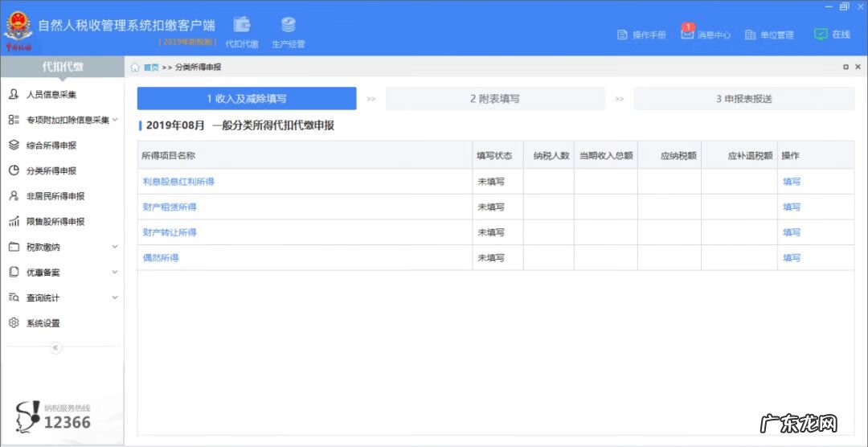Click the home icon in breadcrumb

135,67
